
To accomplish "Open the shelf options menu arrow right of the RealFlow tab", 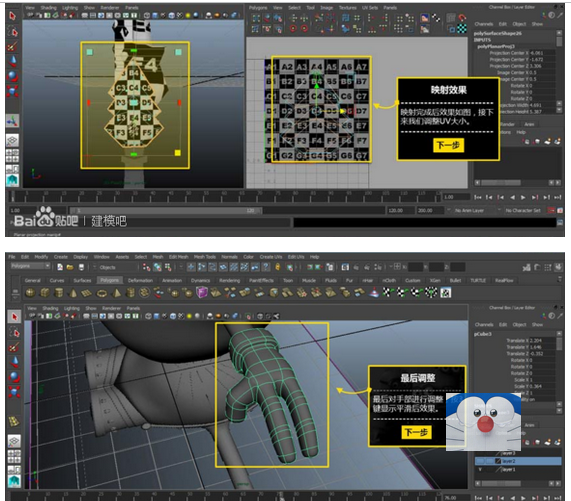I will [561, 280].
